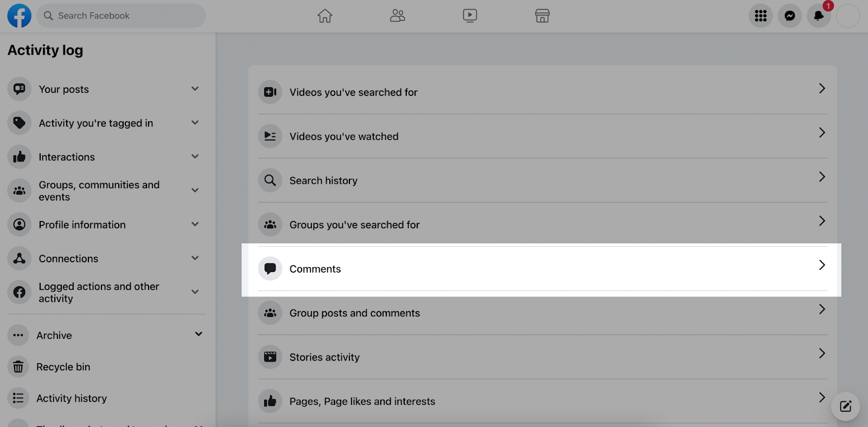Click the Search history magnifier icon
Viewport: 868px width, 427px height.
(x=270, y=180)
